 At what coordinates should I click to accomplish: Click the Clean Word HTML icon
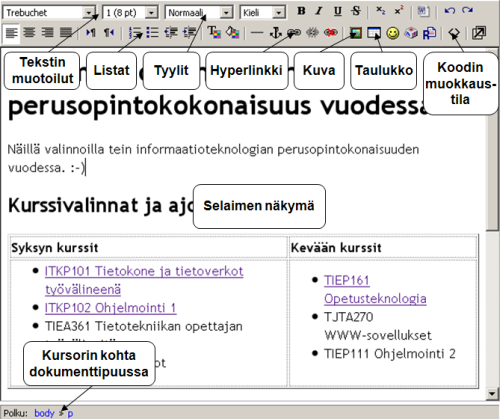(423, 12)
